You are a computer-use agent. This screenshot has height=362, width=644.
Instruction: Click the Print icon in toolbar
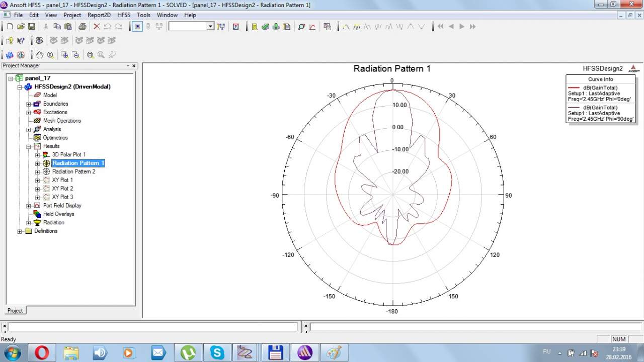pos(83,27)
